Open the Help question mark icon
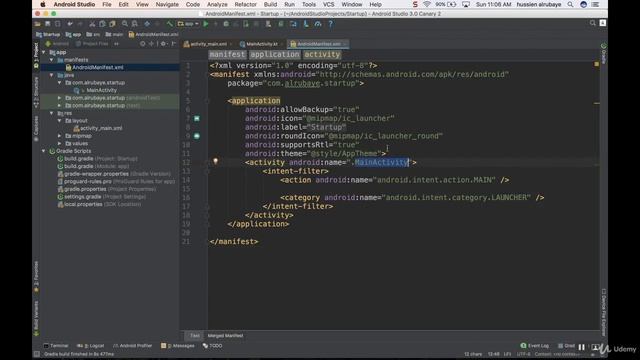The width and height of the screenshot is (640, 360). 330,24
